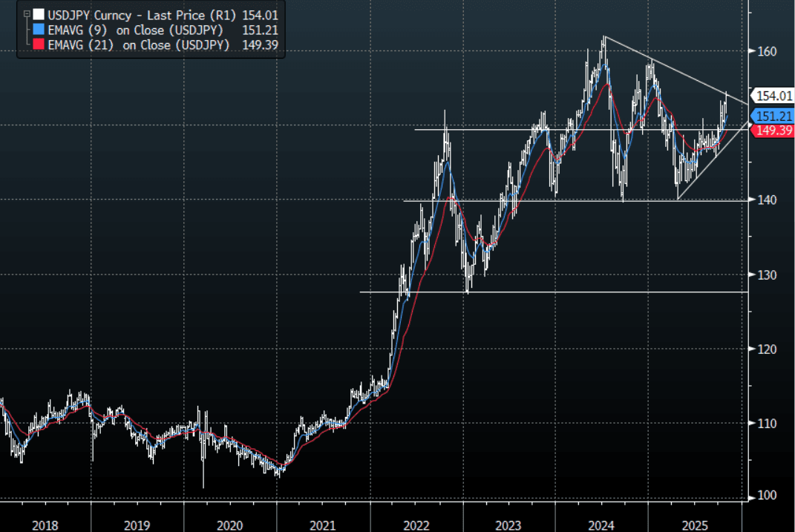Click the 130 label on the price axis
Viewport: 795px width, 532px height.
click(767, 275)
